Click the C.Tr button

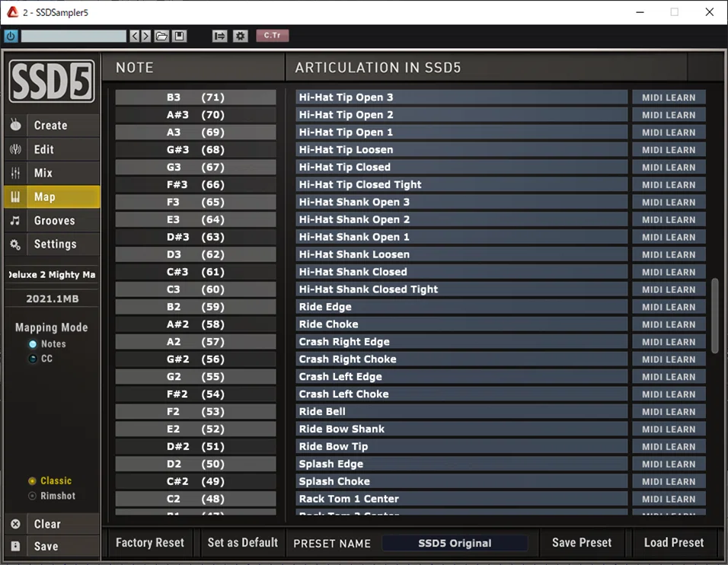(x=273, y=35)
